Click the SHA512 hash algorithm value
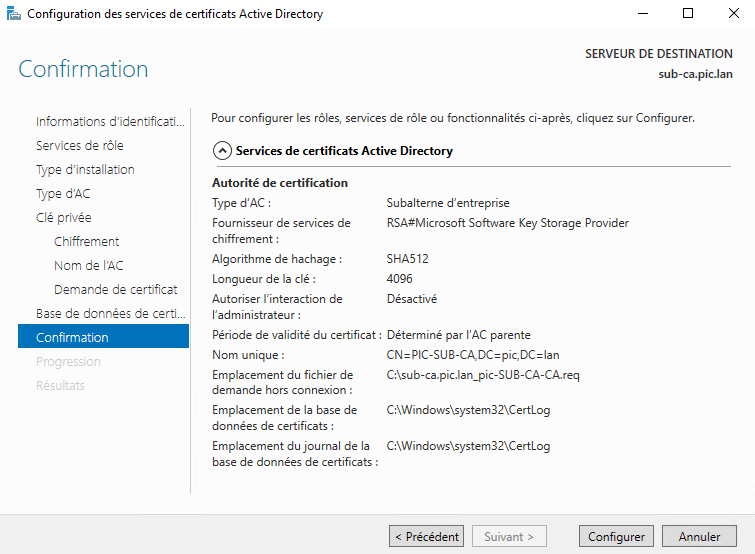This screenshot has width=755, height=554. click(x=407, y=259)
